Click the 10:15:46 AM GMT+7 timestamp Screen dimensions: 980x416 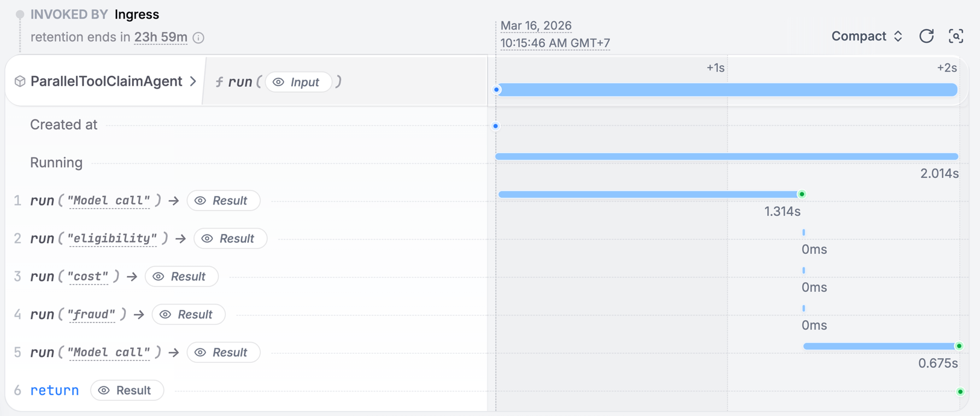coord(555,43)
